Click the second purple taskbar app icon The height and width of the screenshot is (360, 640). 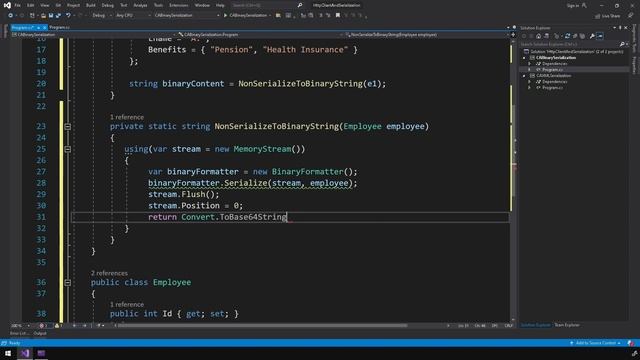pyautogui.click(x=41, y=353)
